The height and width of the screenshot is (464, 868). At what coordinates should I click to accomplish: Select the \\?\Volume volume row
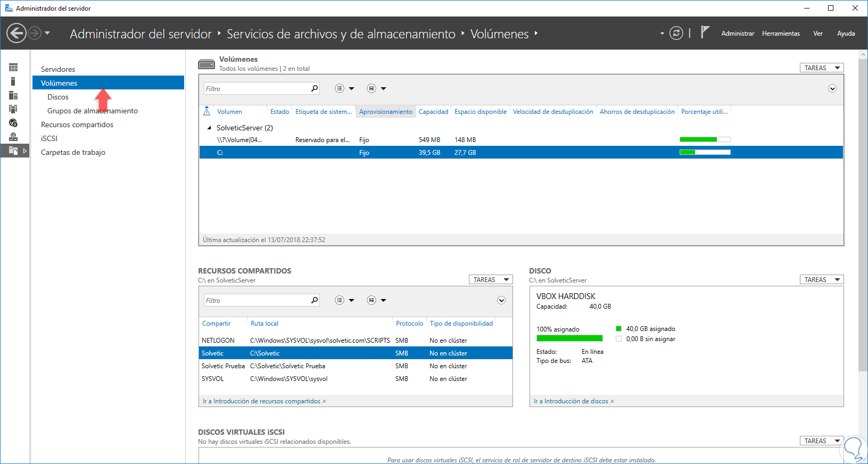521,140
